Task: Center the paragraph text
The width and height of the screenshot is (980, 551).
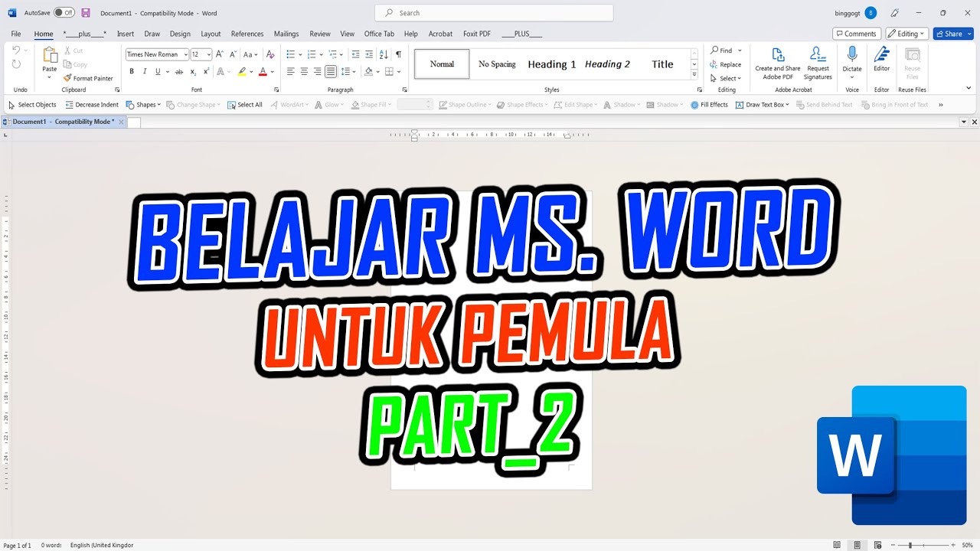Action: pos(304,71)
